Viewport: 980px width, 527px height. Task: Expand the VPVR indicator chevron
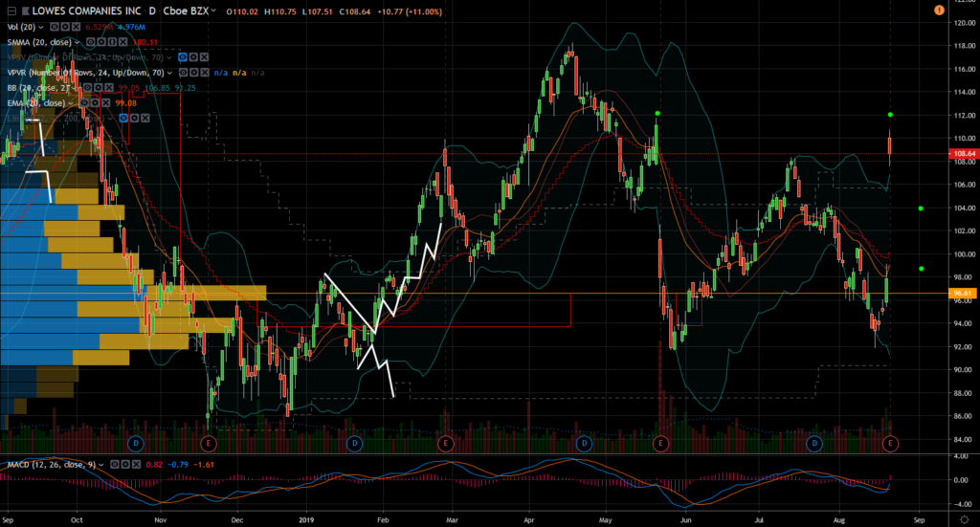[x=169, y=73]
